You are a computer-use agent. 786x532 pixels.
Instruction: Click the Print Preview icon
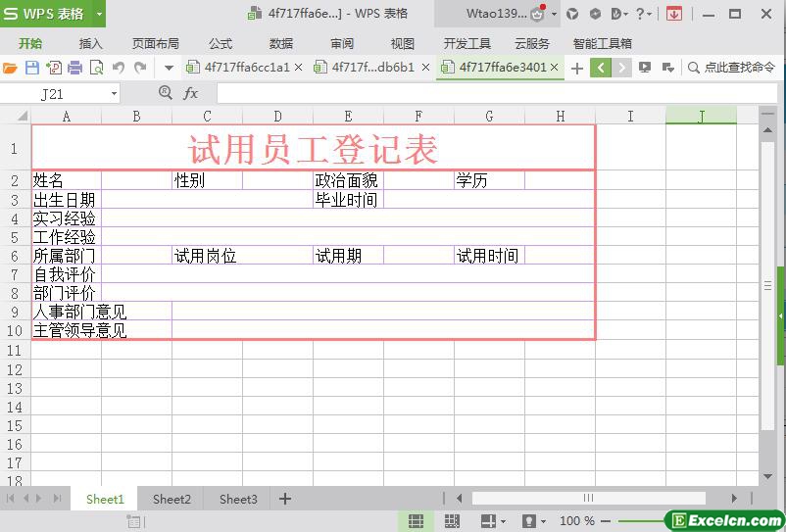(x=96, y=68)
